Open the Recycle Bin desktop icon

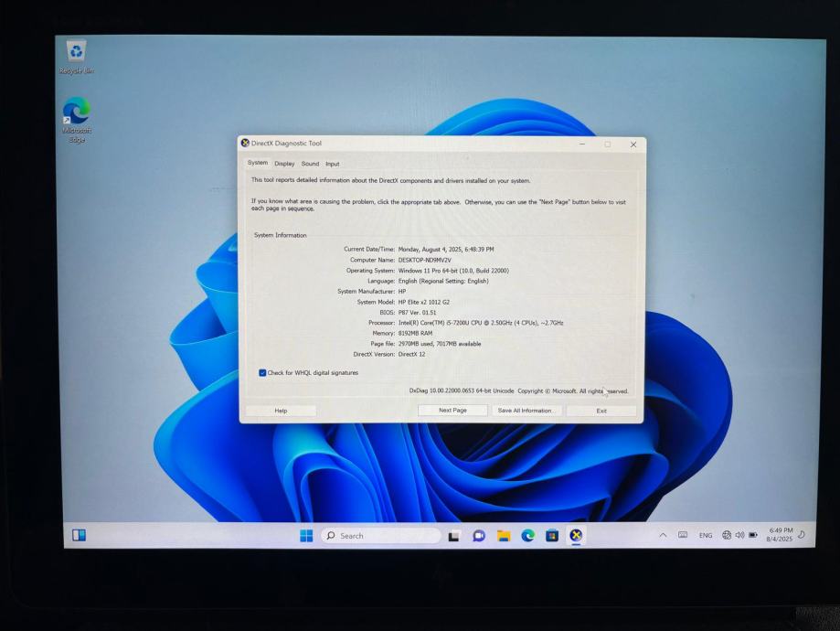pyautogui.click(x=76, y=57)
